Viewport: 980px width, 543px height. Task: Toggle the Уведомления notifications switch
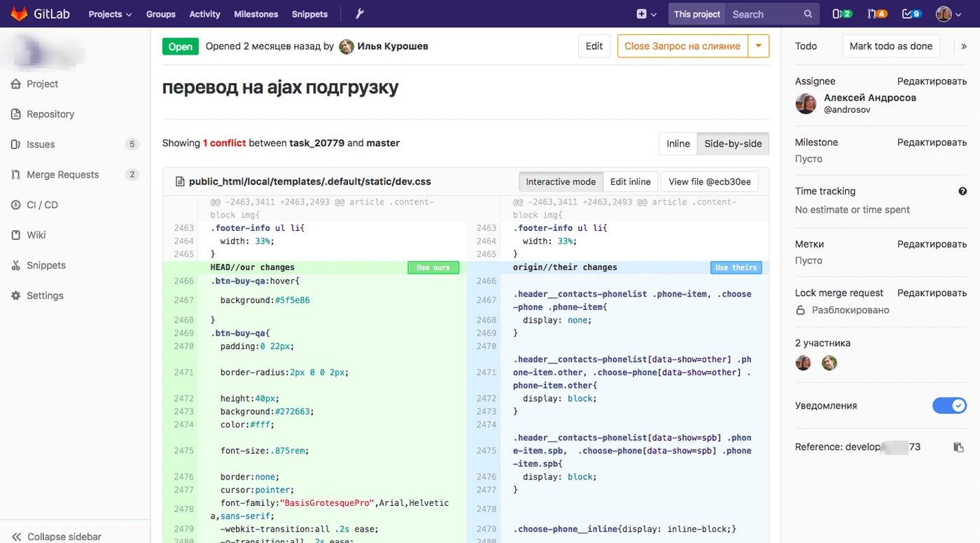click(950, 405)
